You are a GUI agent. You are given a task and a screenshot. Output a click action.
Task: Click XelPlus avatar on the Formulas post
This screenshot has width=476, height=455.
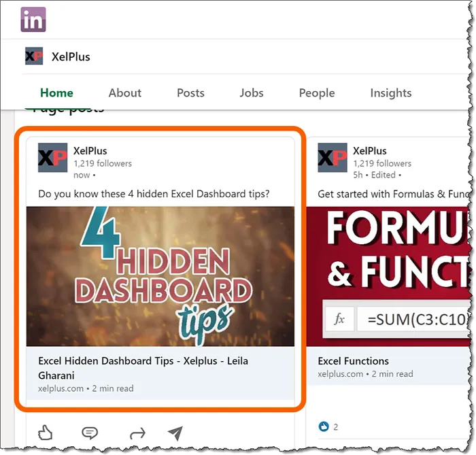(x=332, y=158)
